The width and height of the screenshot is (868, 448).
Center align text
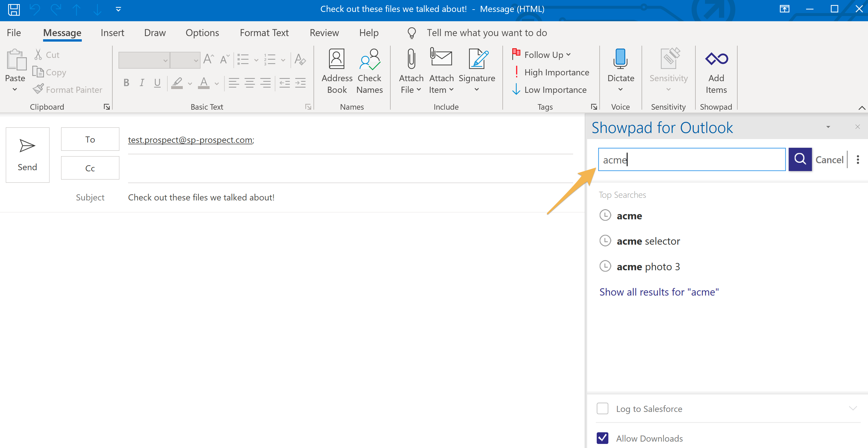point(250,83)
